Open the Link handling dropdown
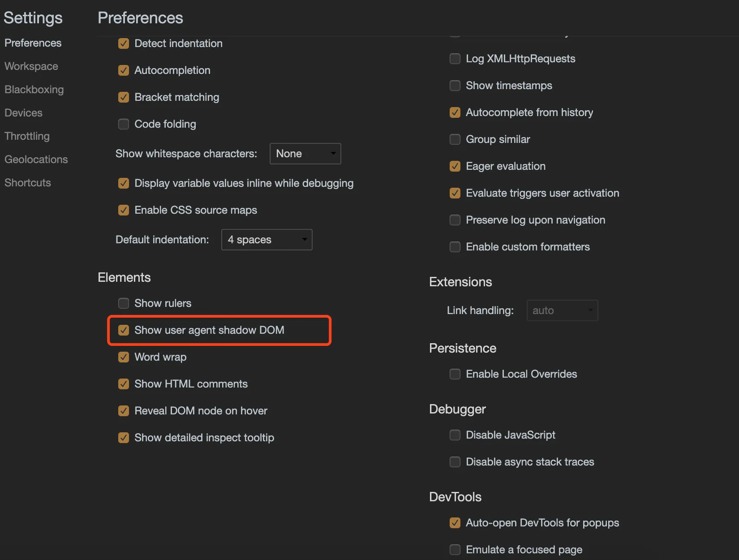Viewport: 739px width, 560px height. click(x=562, y=310)
